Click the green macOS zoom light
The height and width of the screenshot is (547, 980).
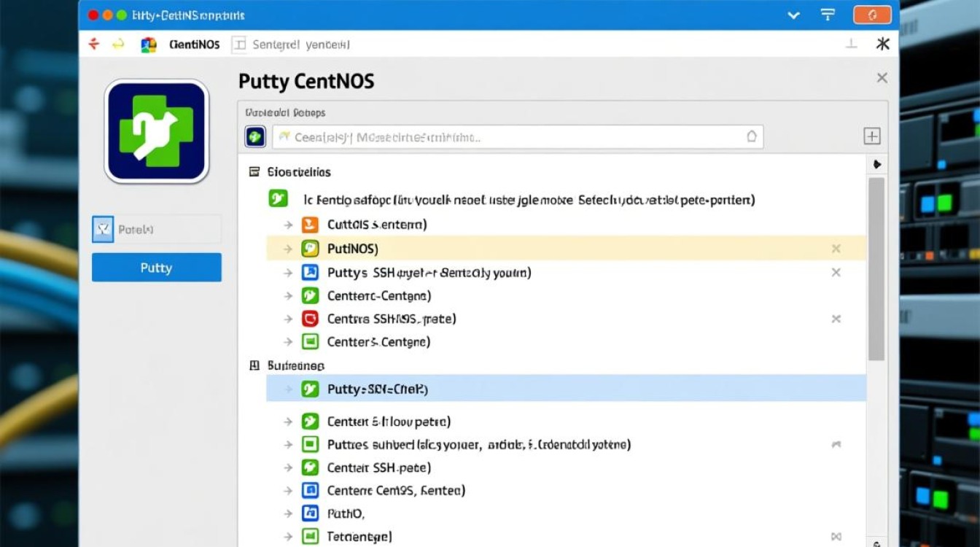pos(121,15)
